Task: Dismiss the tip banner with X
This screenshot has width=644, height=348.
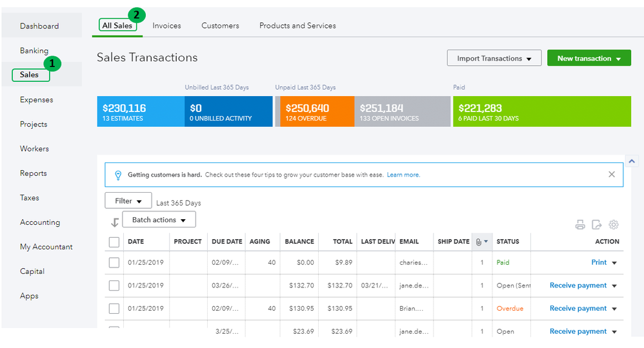Action: 612,175
